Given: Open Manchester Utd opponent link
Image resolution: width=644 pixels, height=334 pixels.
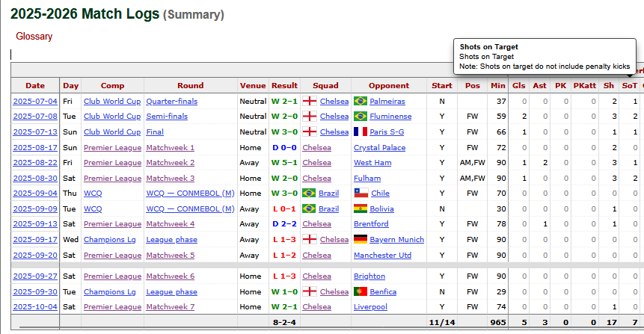Looking at the screenshot, I should (x=382, y=256).
